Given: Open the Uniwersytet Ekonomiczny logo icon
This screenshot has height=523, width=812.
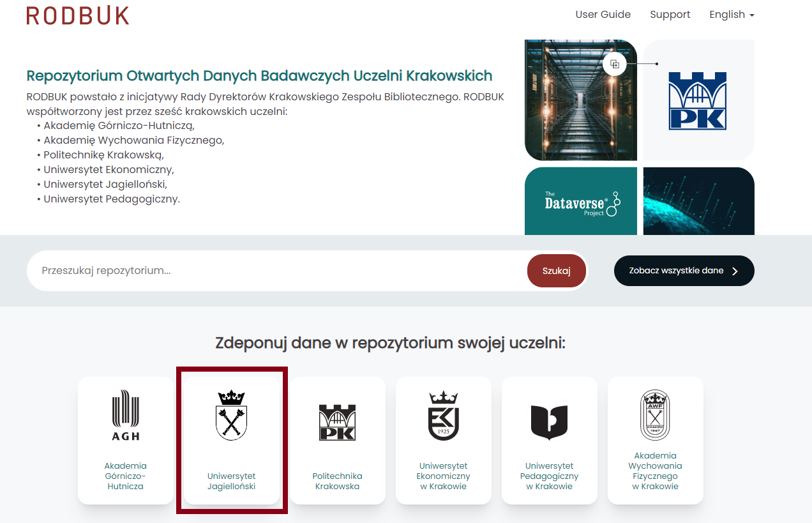Looking at the screenshot, I should 443,415.
